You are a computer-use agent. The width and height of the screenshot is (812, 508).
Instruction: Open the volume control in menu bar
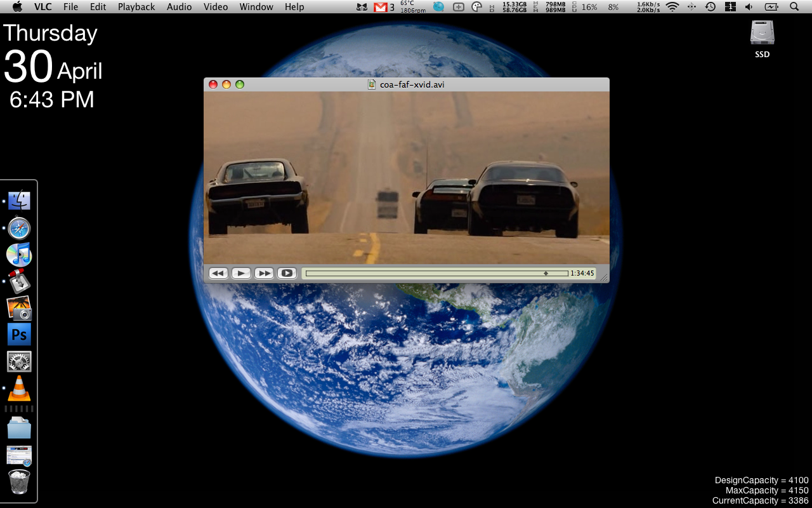click(x=749, y=7)
